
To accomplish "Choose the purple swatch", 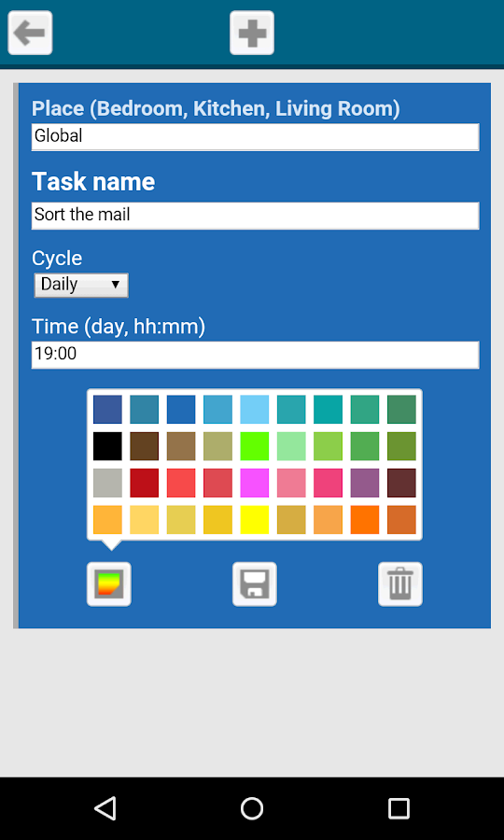I will pos(365,483).
